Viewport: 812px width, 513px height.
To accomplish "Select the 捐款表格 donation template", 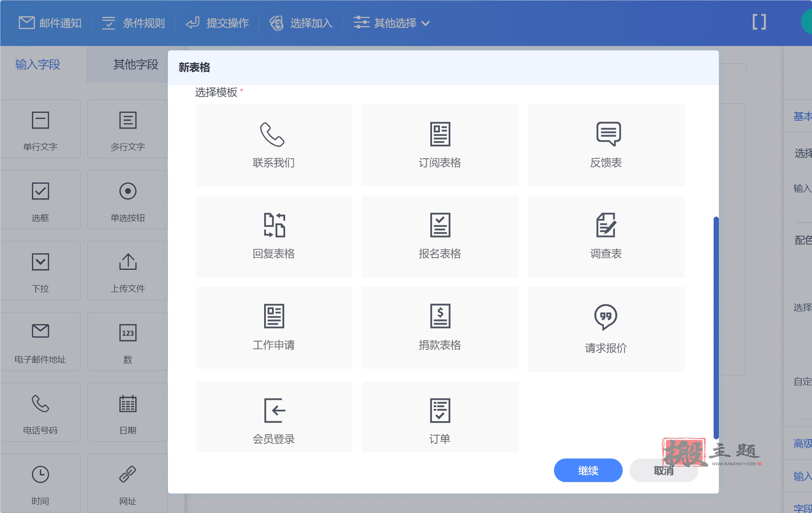I will (440, 328).
